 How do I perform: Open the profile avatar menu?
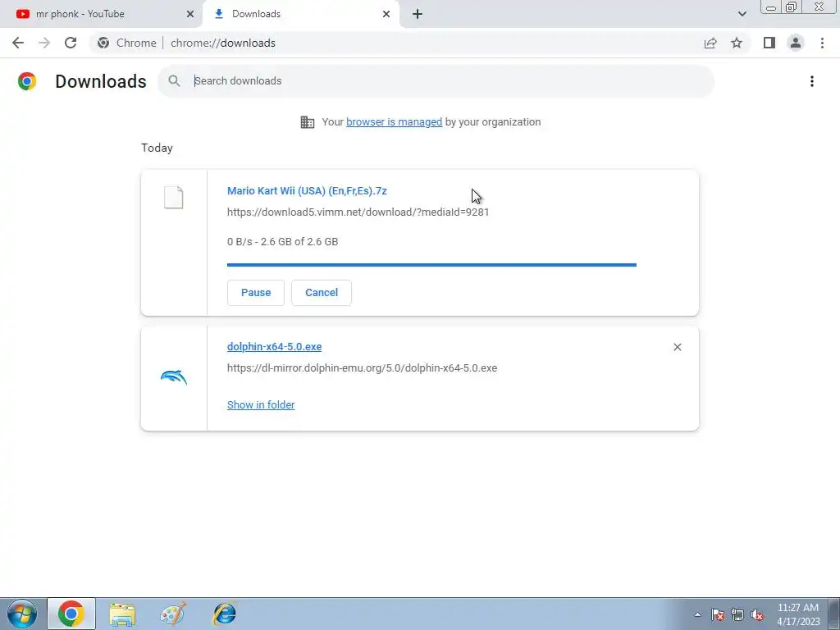point(796,43)
